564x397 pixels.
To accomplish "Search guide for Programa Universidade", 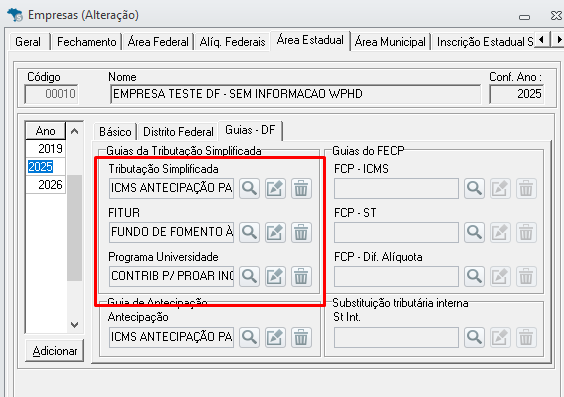I will (249, 277).
